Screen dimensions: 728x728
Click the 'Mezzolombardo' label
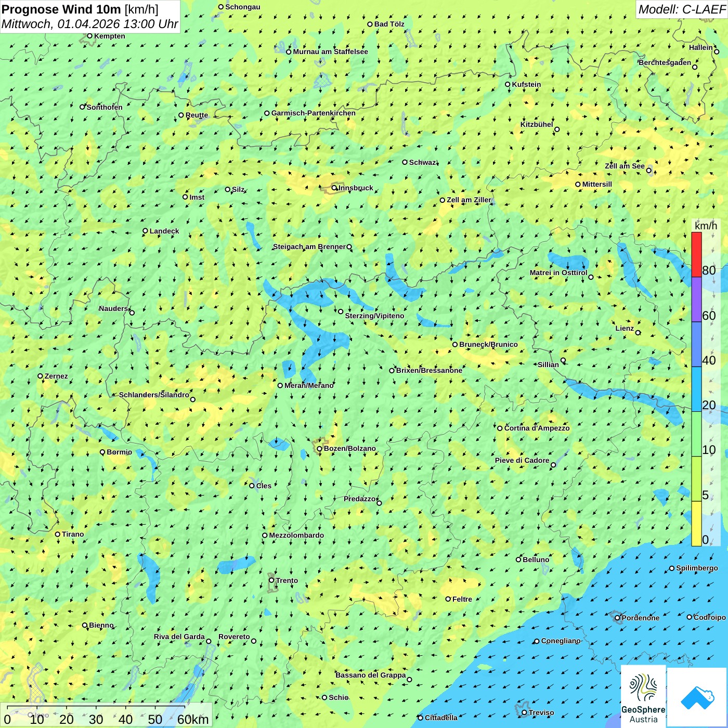[296, 535]
